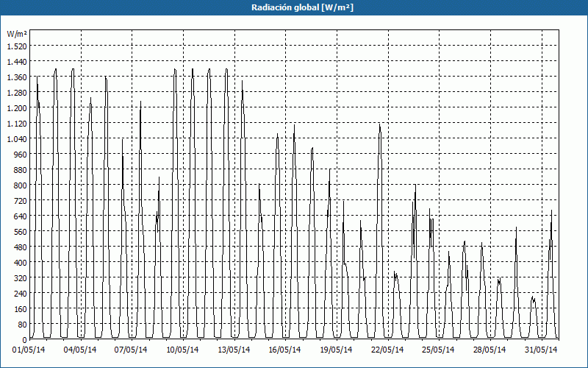Click the 960 y-axis value
This screenshot has height=368, width=588.
coord(21,155)
